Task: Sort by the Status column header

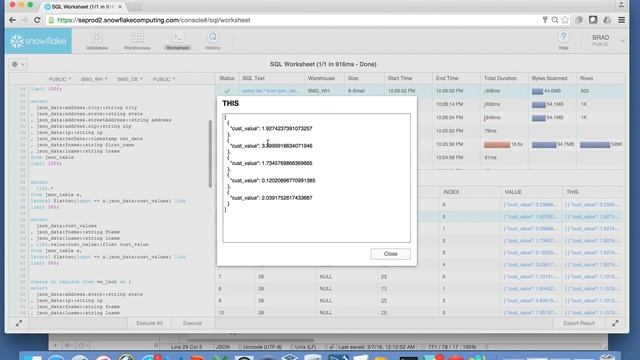Action: (227, 78)
